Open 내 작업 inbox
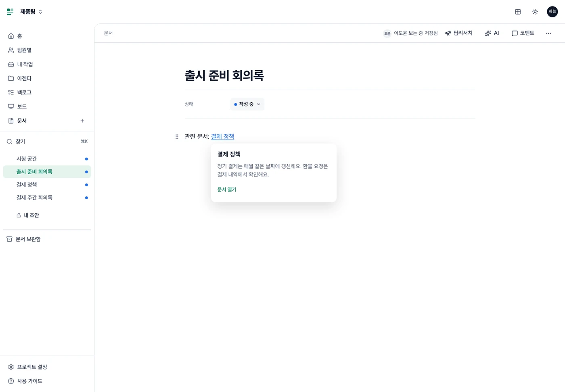Viewport: 565px width, 392px height. pyautogui.click(x=47, y=64)
